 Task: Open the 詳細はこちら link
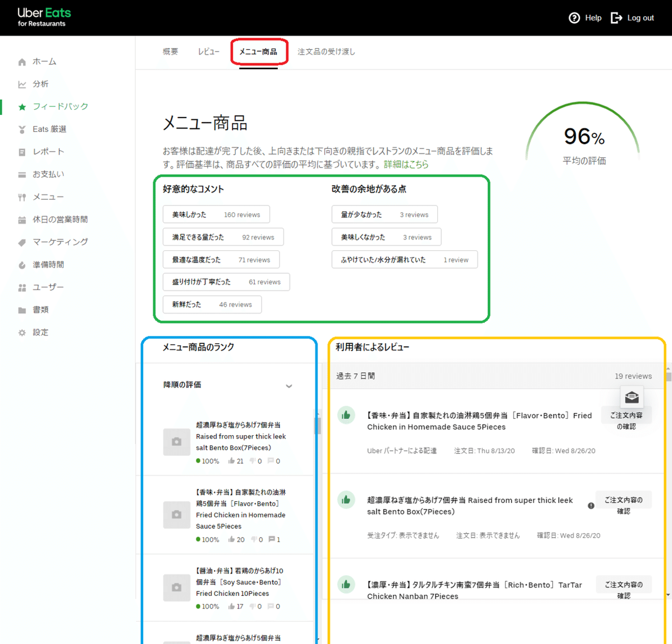(406, 164)
